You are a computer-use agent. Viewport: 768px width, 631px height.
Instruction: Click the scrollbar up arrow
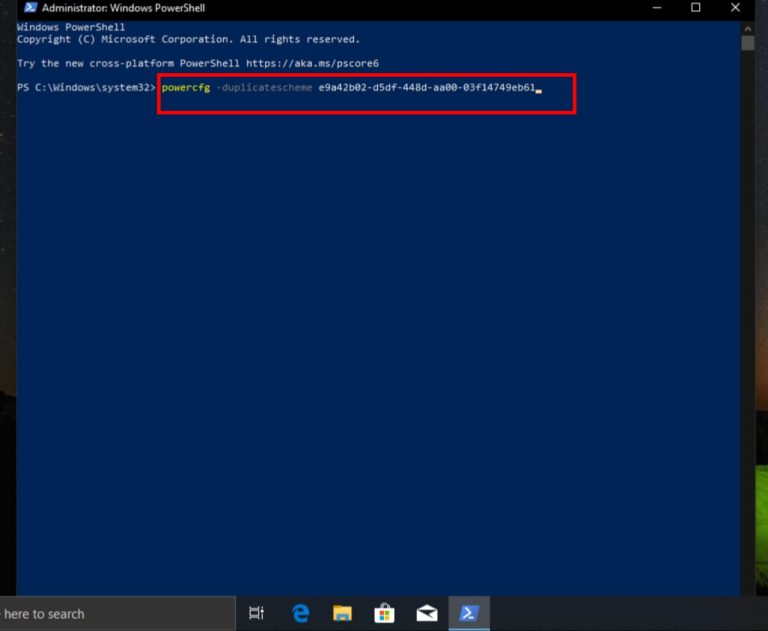tap(747, 29)
